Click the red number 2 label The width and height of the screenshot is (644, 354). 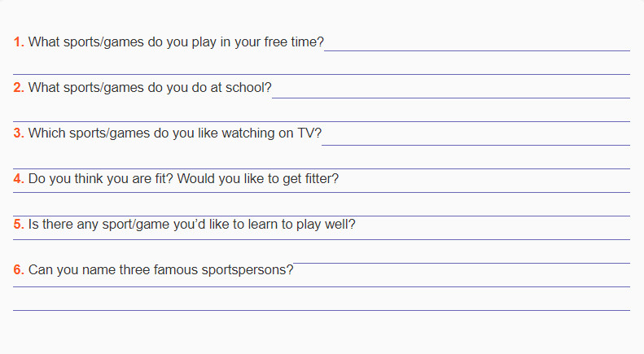[x=19, y=87]
